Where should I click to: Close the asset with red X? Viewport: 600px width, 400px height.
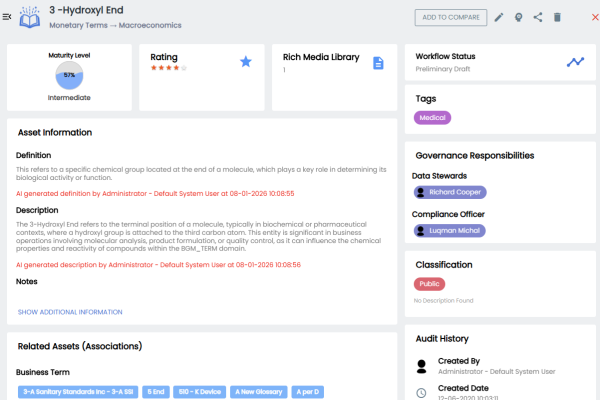point(588,17)
